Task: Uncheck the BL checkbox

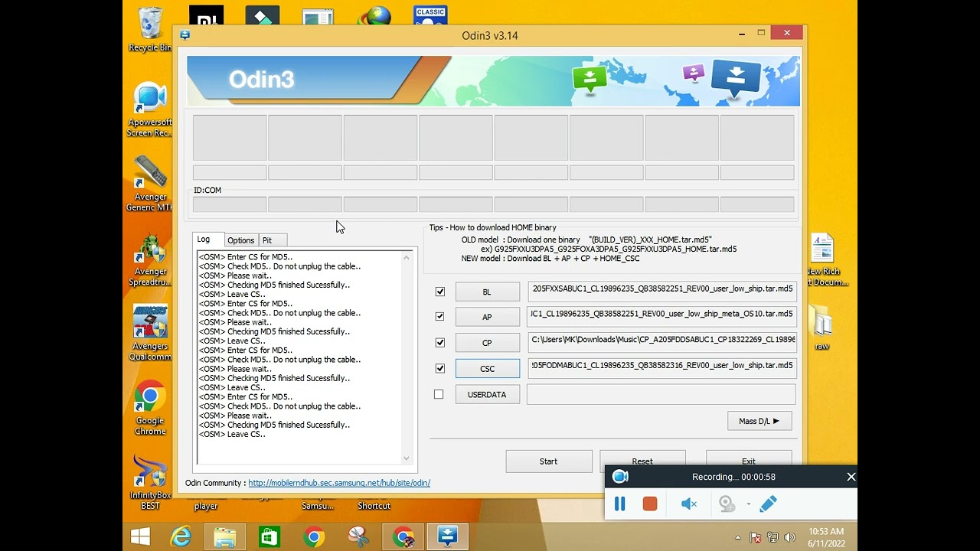Action: click(439, 292)
